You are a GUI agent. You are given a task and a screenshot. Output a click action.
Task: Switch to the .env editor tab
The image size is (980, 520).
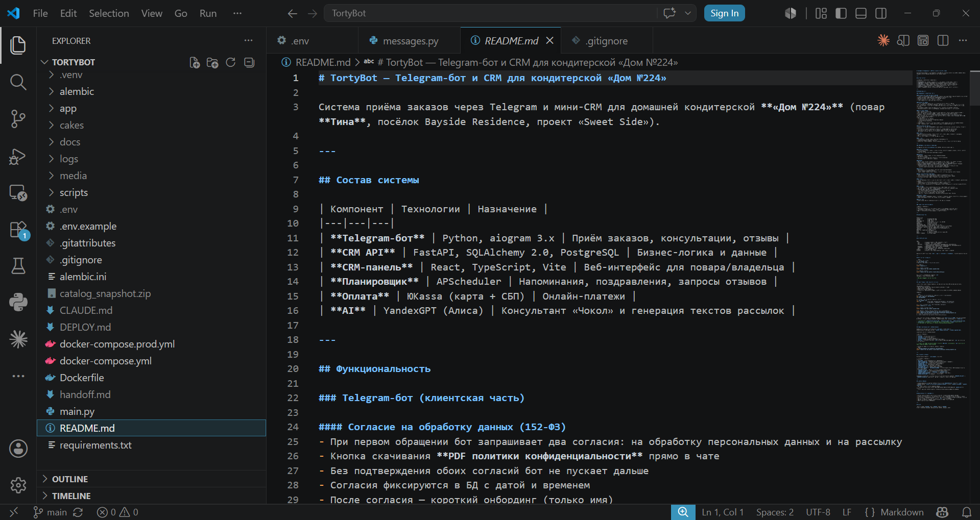(312, 40)
